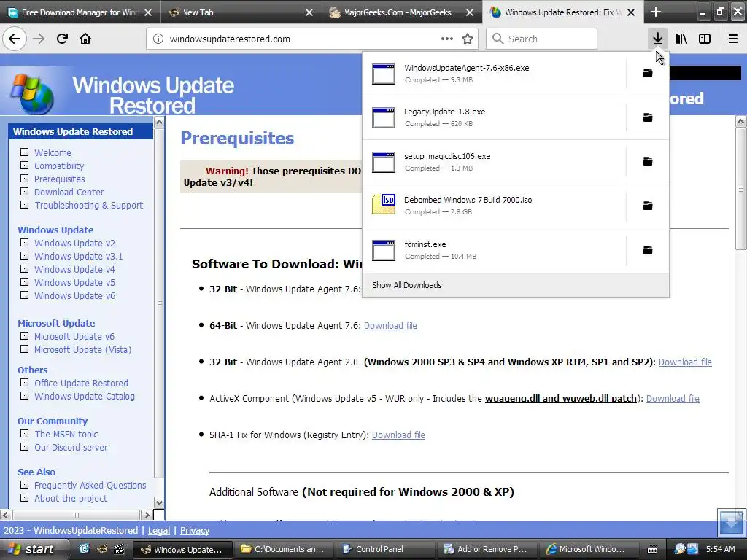The image size is (747, 560).
Task: Show sidebars from the toolbar
Action: (705, 39)
